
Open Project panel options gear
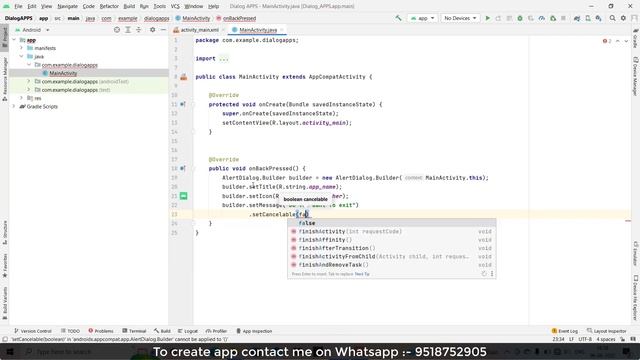152,30
